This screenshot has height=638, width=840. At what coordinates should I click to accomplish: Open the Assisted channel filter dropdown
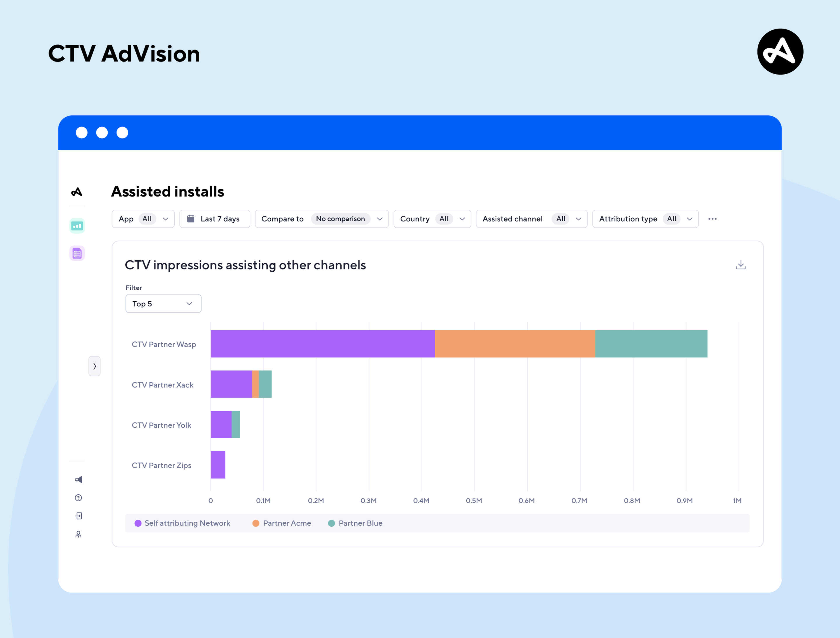click(532, 219)
